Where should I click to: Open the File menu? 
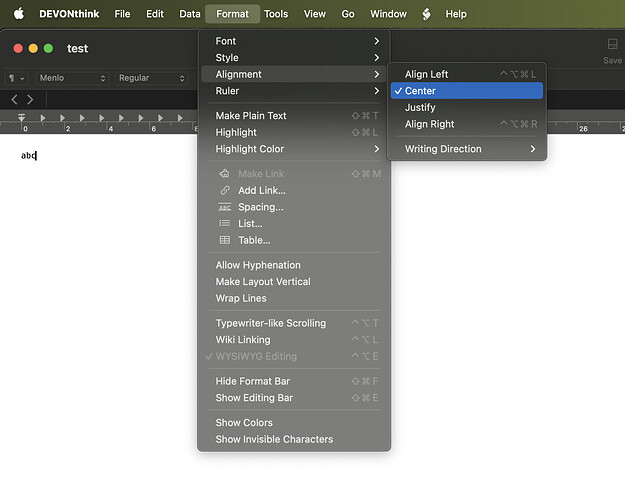[x=122, y=14]
